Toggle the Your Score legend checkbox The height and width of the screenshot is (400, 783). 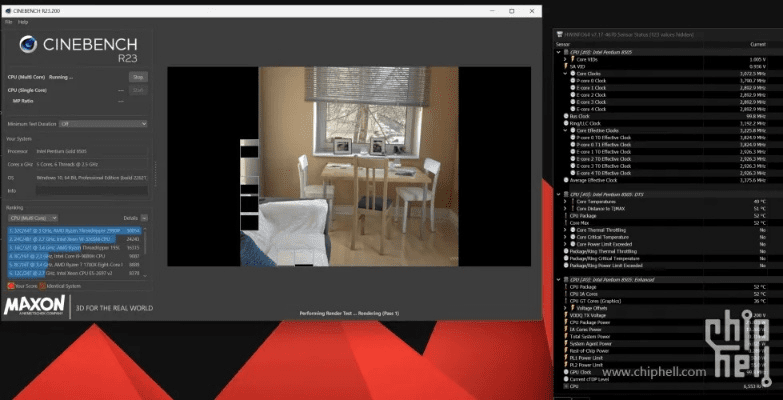click(x=8, y=286)
